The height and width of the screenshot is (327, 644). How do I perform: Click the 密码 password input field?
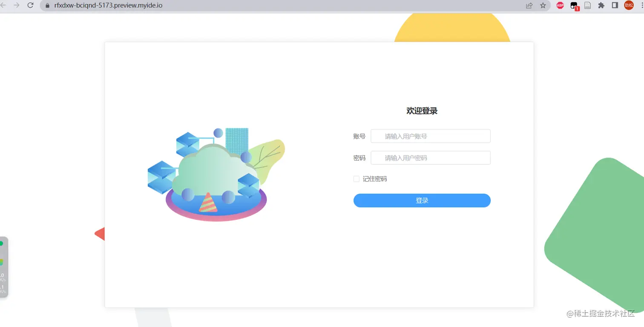coord(430,158)
